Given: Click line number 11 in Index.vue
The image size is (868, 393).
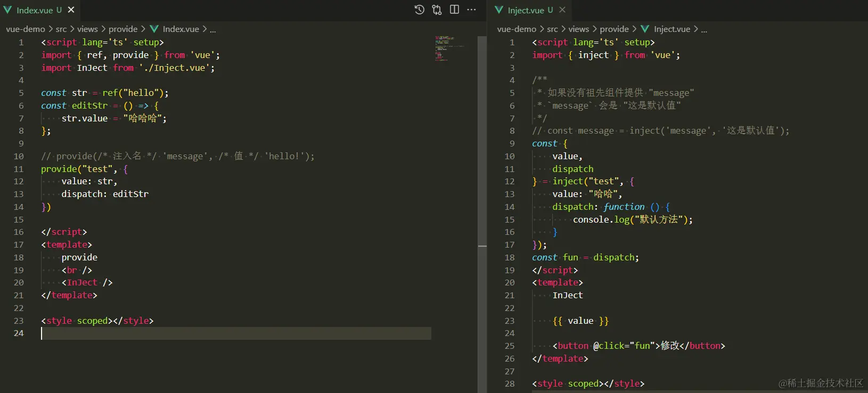Looking at the screenshot, I should 19,169.
